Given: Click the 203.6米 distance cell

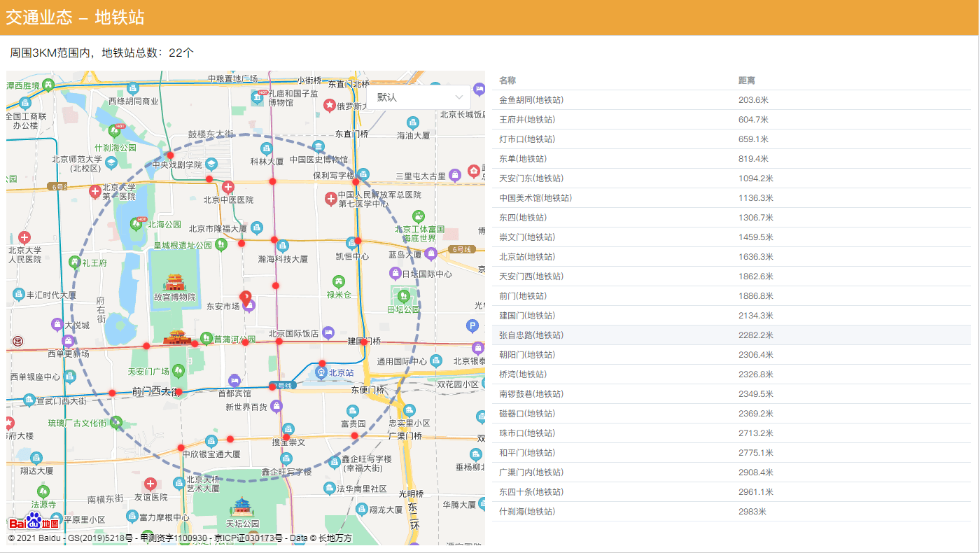Looking at the screenshot, I should pos(753,100).
